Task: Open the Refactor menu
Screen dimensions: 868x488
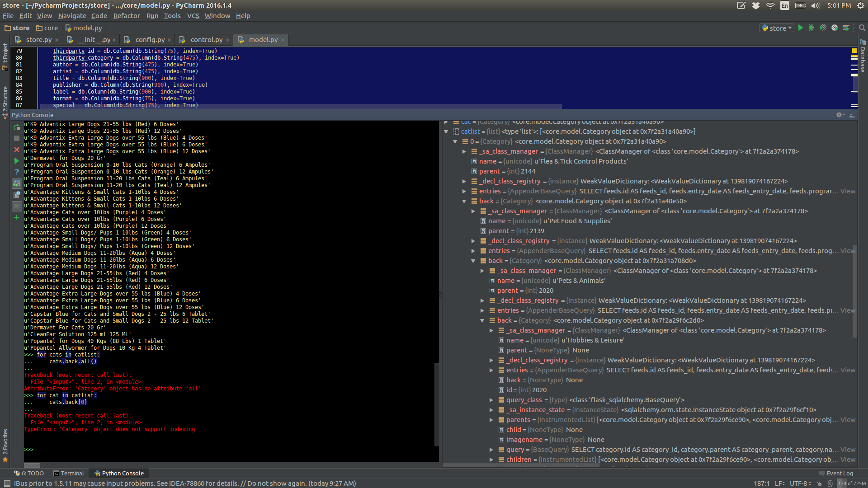Action: click(127, 16)
